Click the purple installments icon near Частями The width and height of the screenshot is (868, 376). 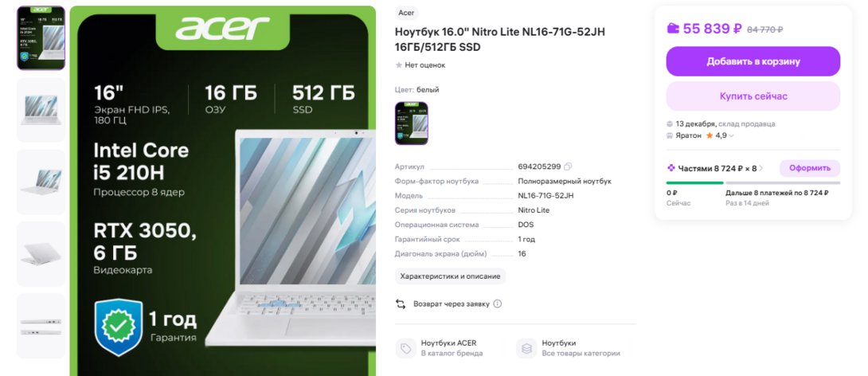coord(671,168)
